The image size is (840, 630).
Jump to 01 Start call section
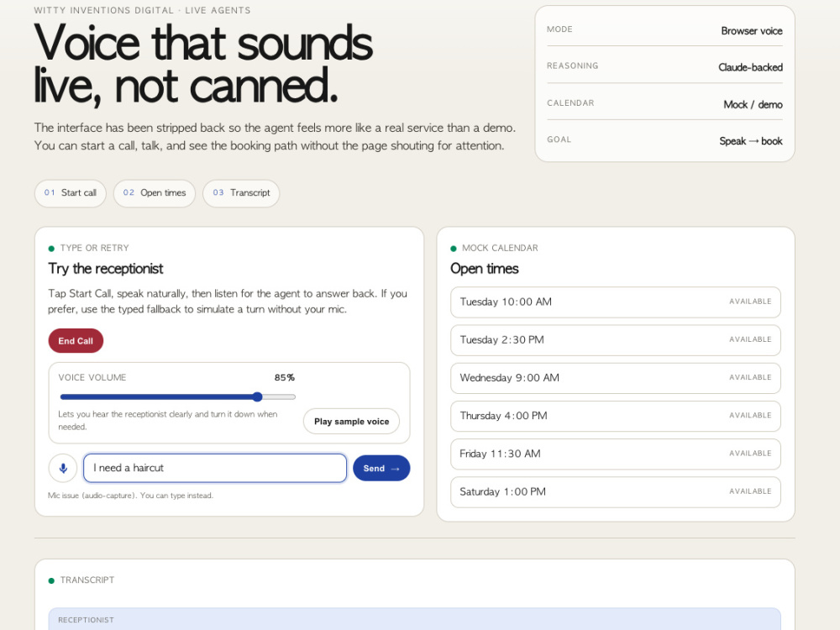[71, 193]
